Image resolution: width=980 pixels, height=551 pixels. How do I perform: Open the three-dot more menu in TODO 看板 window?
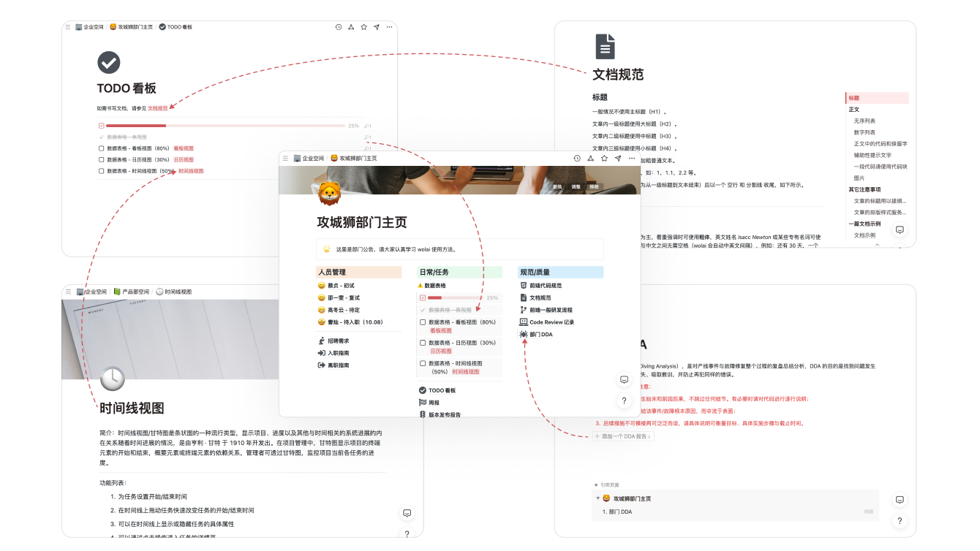(390, 27)
